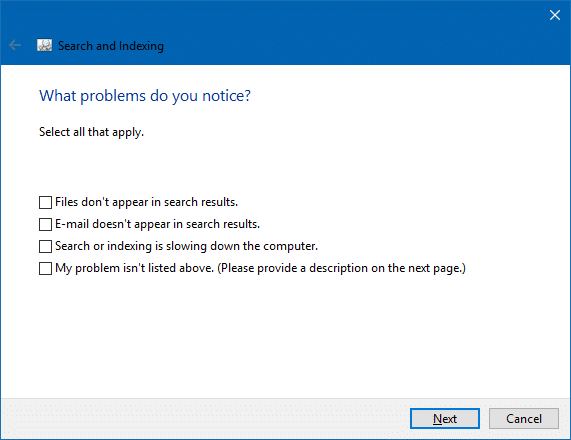Click the back arrow in the header
The image size is (571, 440).
(x=15, y=45)
